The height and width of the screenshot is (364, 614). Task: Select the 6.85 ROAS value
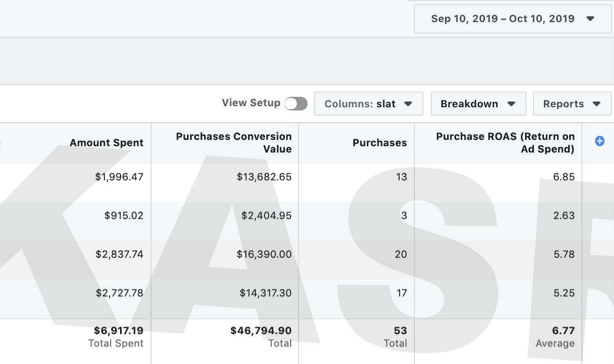[x=563, y=177]
